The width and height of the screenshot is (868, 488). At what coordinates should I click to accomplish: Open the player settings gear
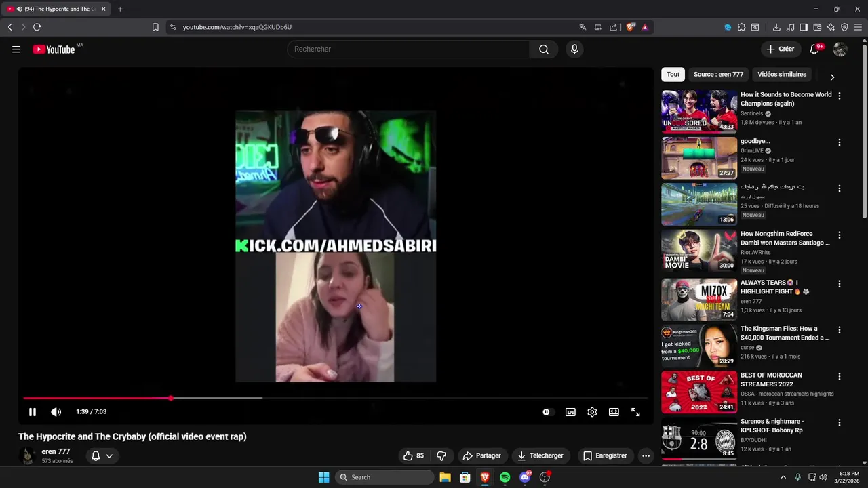[x=592, y=412]
